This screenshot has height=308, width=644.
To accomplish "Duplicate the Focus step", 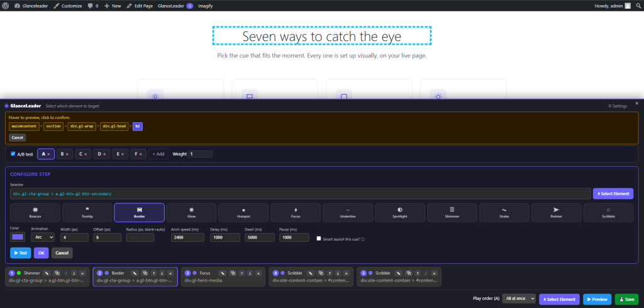I will [233, 273].
